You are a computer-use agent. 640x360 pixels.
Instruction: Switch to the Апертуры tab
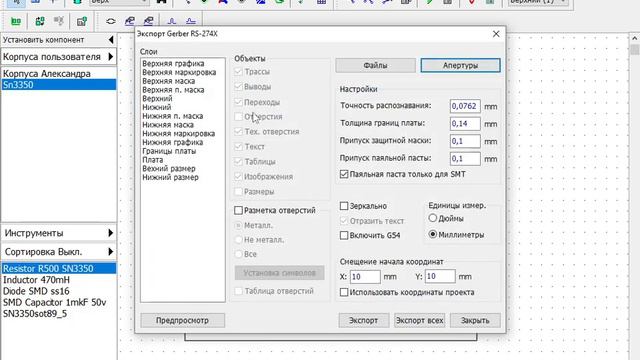460,65
